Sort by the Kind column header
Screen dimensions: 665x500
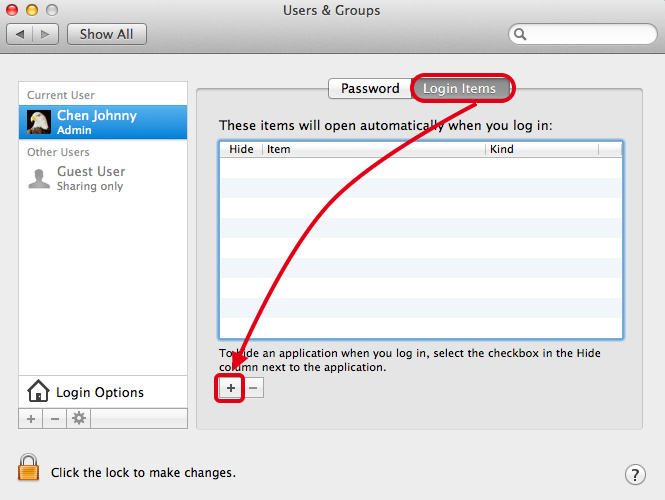click(542, 149)
